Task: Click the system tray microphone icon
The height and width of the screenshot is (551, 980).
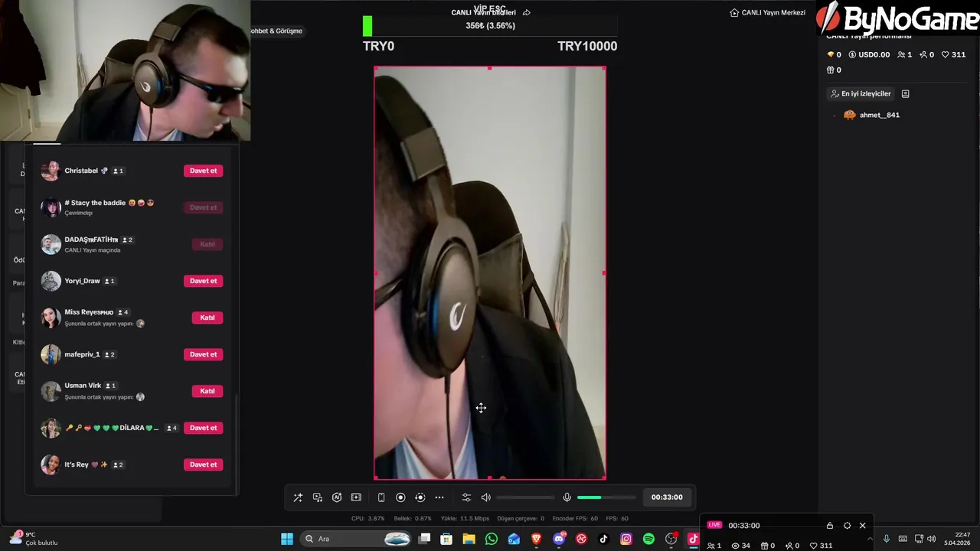Action: (x=887, y=539)
